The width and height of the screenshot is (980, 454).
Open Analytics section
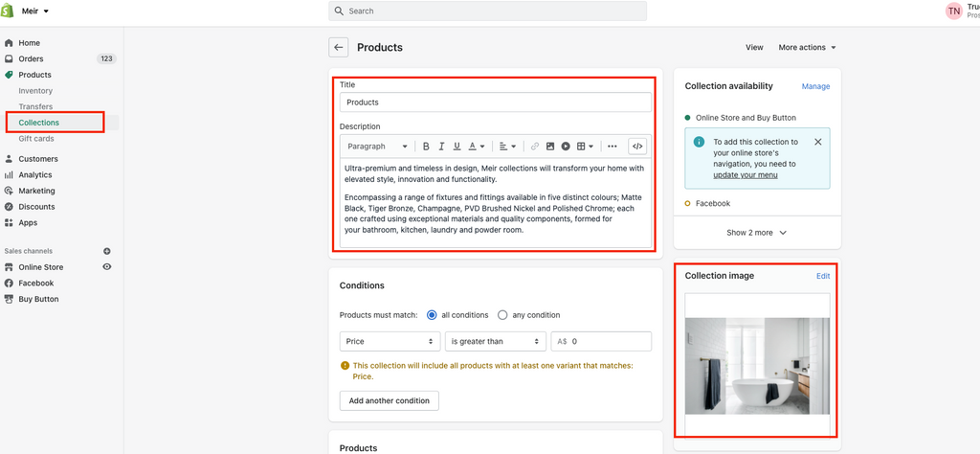[35, 175]
